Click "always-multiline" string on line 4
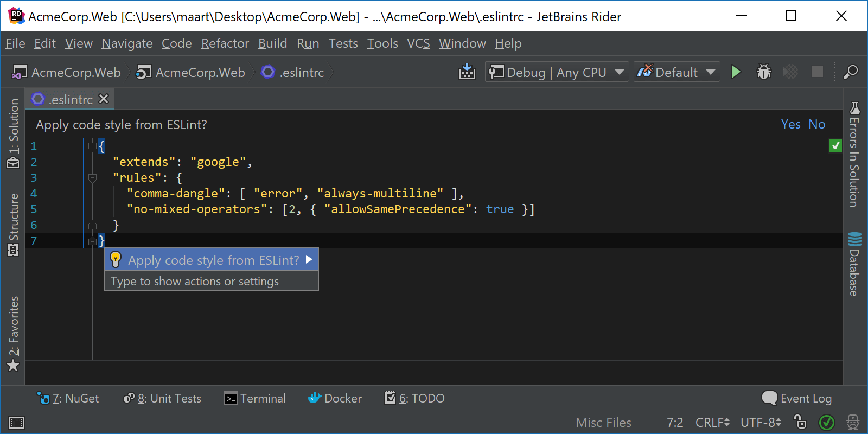This screenshot has height=434, width=868. coord(380,193)
